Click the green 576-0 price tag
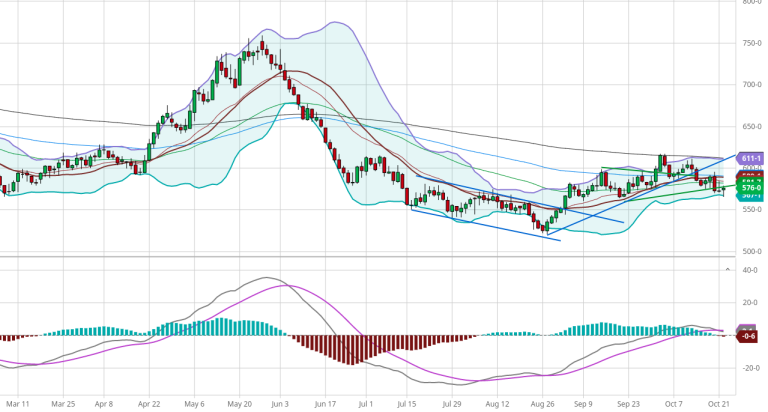The width and height of the screenshot is (768, 412). coord(751,188)
